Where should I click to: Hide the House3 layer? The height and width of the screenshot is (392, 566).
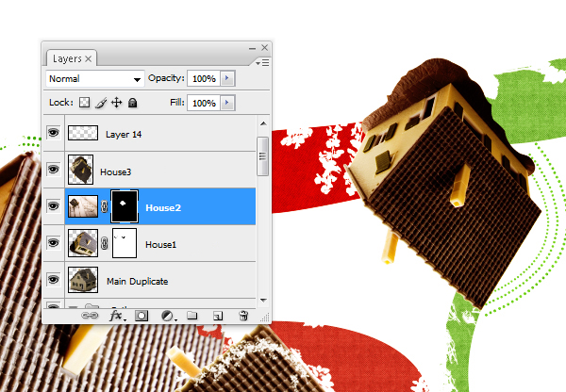(54, 169)
